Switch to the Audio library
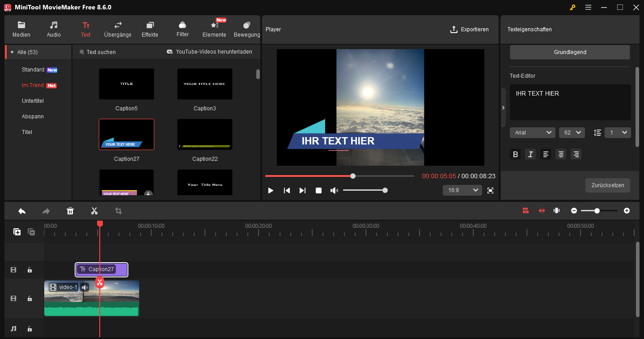This screenshot has width=644, height=339. (x=54, y=29)
